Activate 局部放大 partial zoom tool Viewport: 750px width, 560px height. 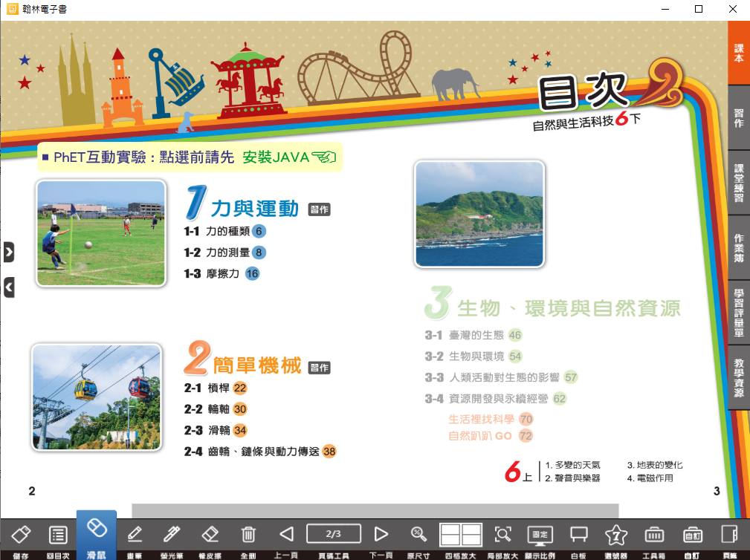[x=503, y=535]
